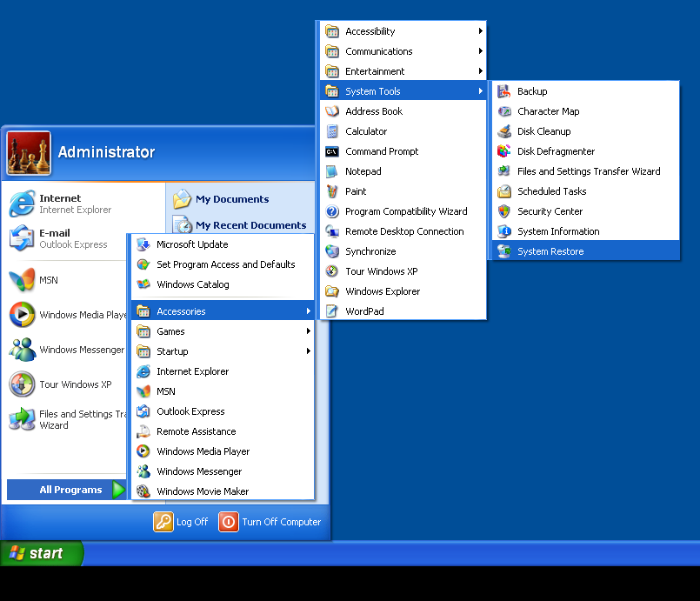Expand the Communications submenu arrow
The image size is (700, 601).
[x=480, y=51]
